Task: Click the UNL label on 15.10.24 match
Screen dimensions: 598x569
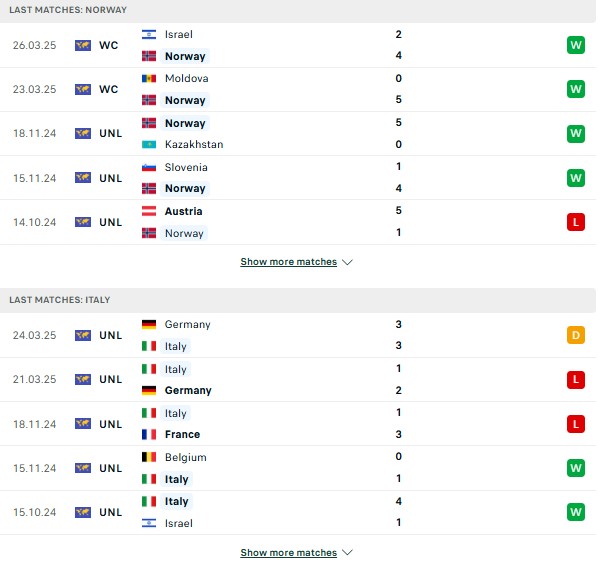Action: pos(111,512)
